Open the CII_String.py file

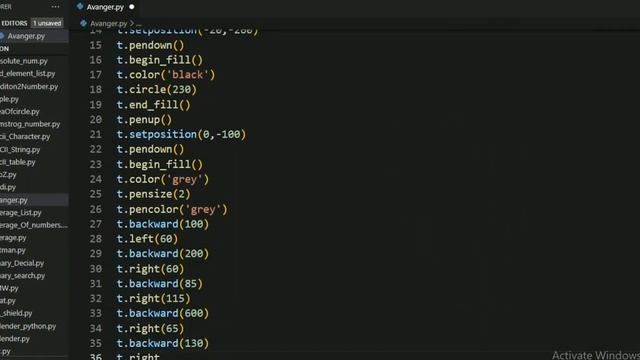click(20, 149)
